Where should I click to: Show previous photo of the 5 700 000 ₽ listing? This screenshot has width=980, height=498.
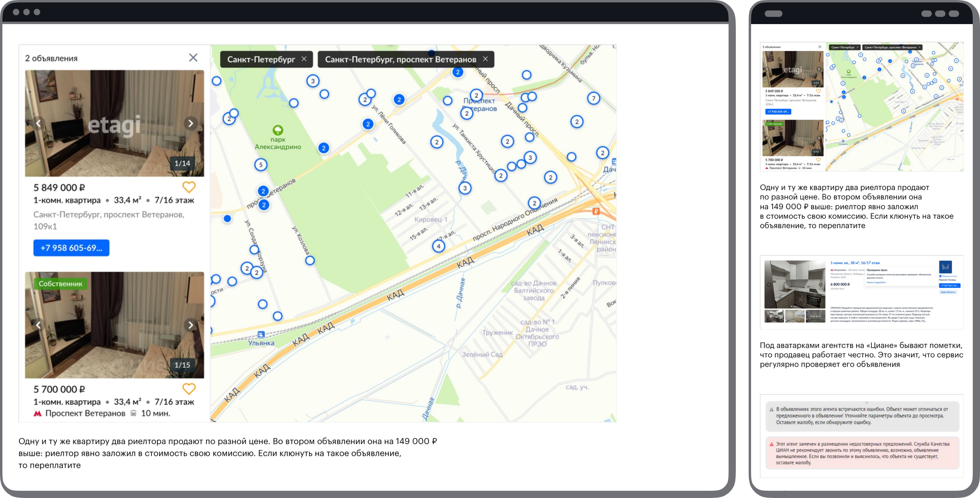coord(39,325)
